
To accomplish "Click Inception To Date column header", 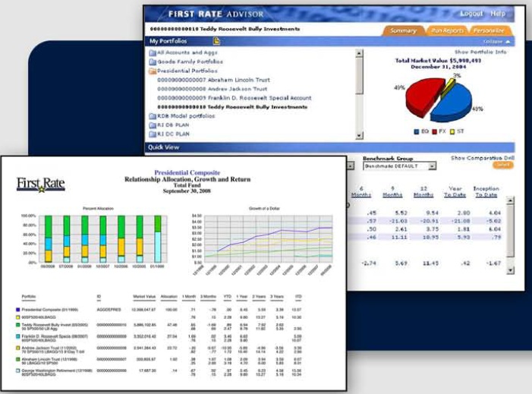I will (486, 192).
